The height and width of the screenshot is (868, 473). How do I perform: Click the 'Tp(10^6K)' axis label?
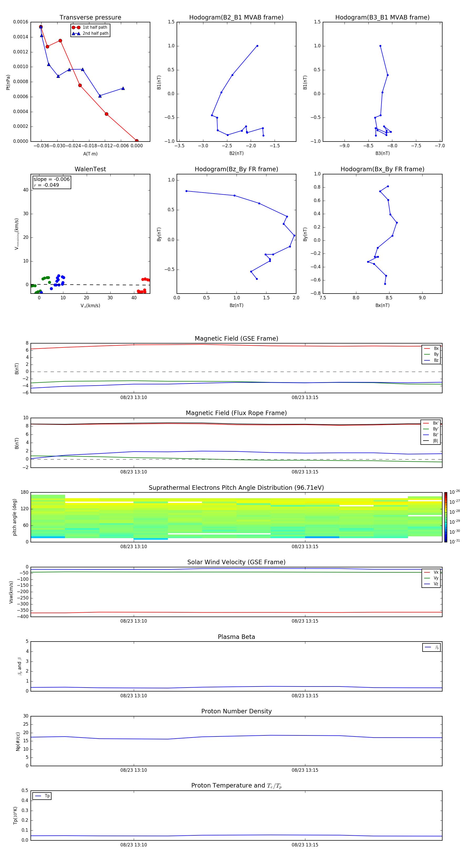coord(16,815)
